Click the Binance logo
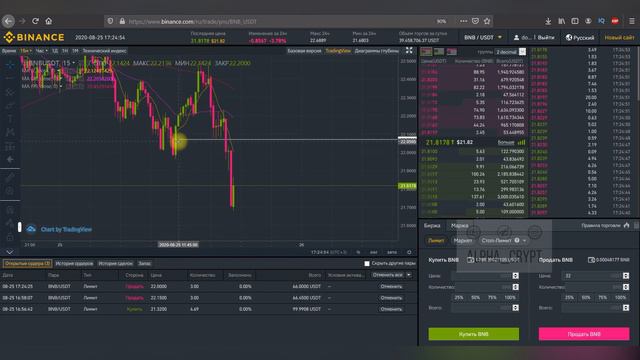640x360 pixels. (34, 38)
